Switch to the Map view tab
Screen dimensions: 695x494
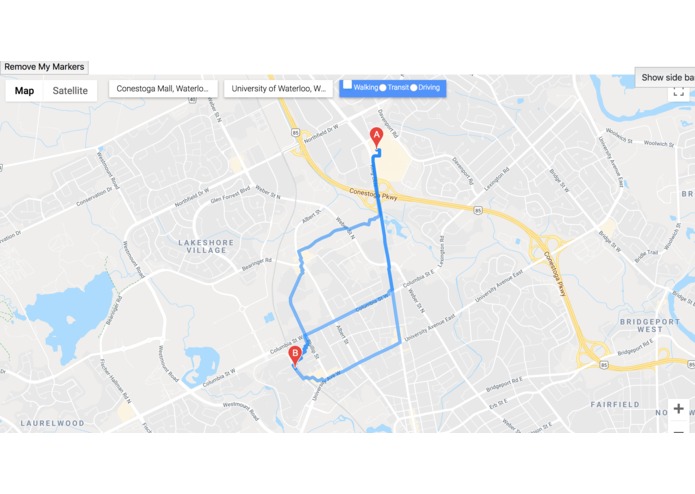[x=24, y=91]
